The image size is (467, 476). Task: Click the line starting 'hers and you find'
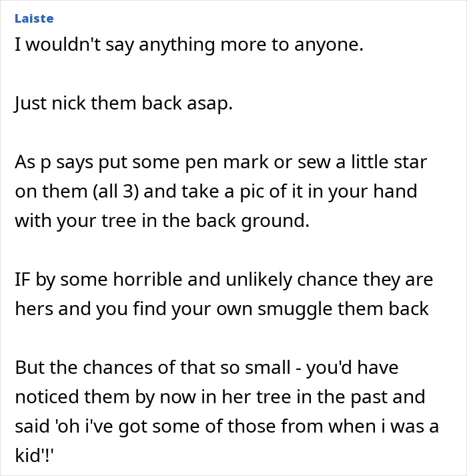(221, 308)
